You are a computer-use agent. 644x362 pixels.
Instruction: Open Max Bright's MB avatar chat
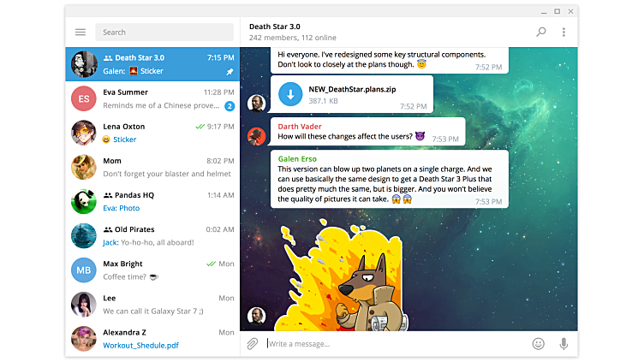pos(84,270)
